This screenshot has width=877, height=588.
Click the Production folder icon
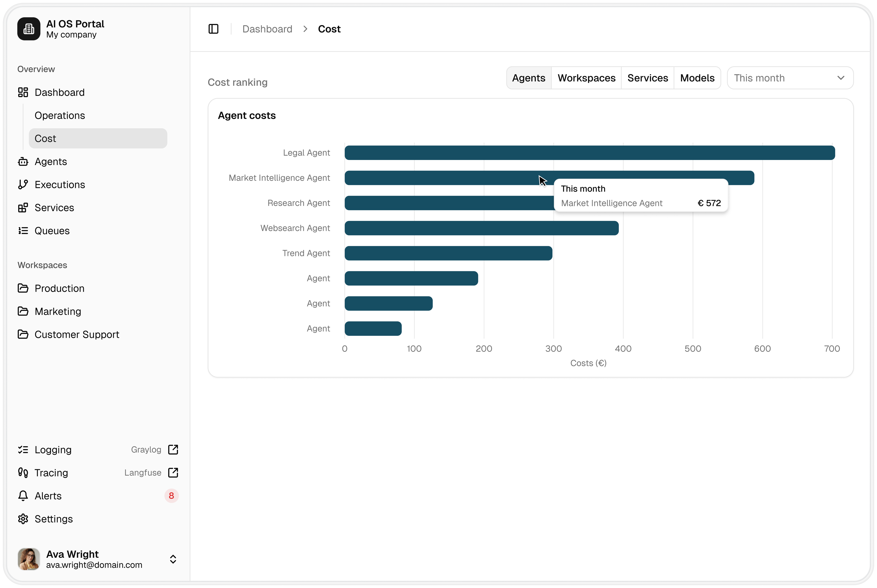pos(23,288)
